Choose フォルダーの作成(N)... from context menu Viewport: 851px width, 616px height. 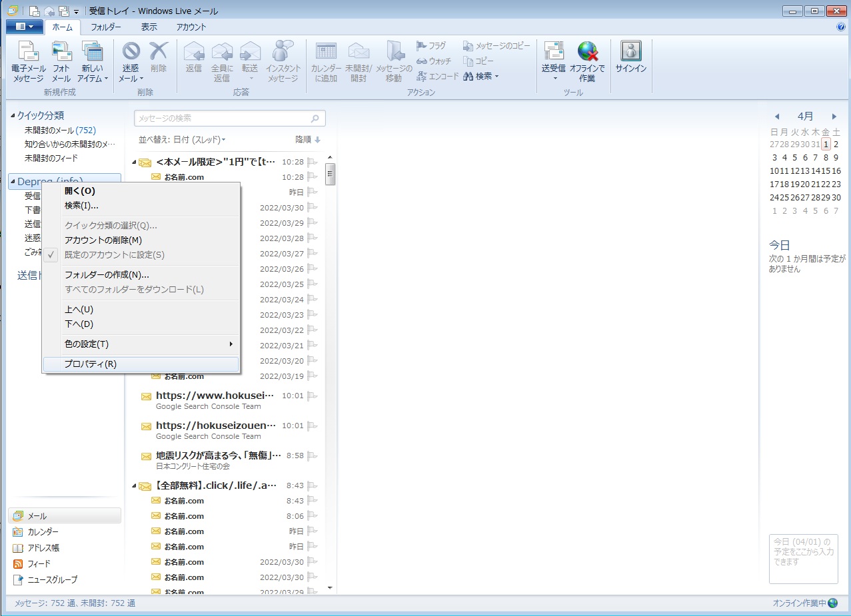point(141,275)
